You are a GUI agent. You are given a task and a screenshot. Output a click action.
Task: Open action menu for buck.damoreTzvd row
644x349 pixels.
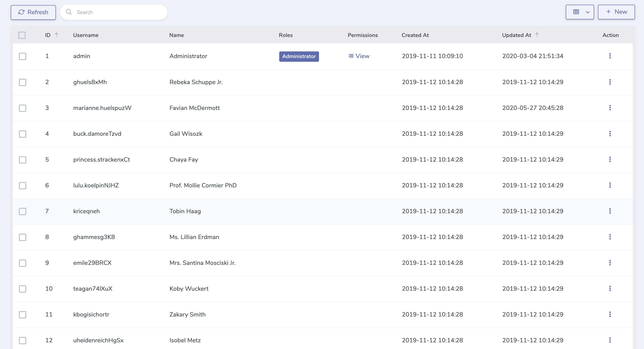(x=610, y=134)
